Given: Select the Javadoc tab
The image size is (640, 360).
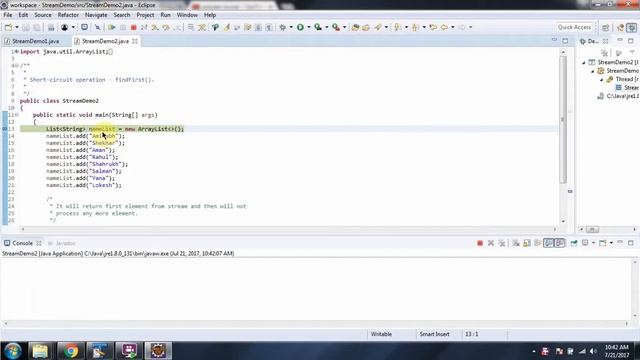Looking at the screenshot, I should (x=62, y=243).
